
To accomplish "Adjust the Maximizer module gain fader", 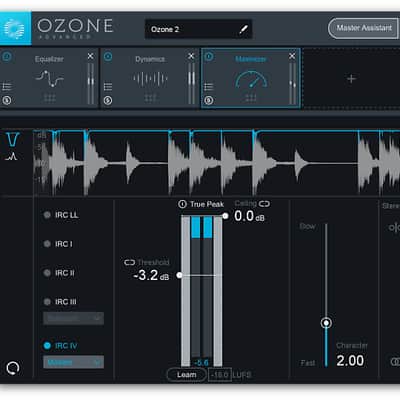I will coord(292,84).
